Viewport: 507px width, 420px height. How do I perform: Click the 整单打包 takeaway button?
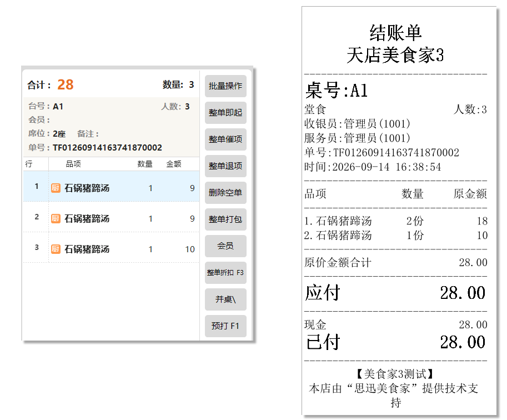click(x=225, y=219)
